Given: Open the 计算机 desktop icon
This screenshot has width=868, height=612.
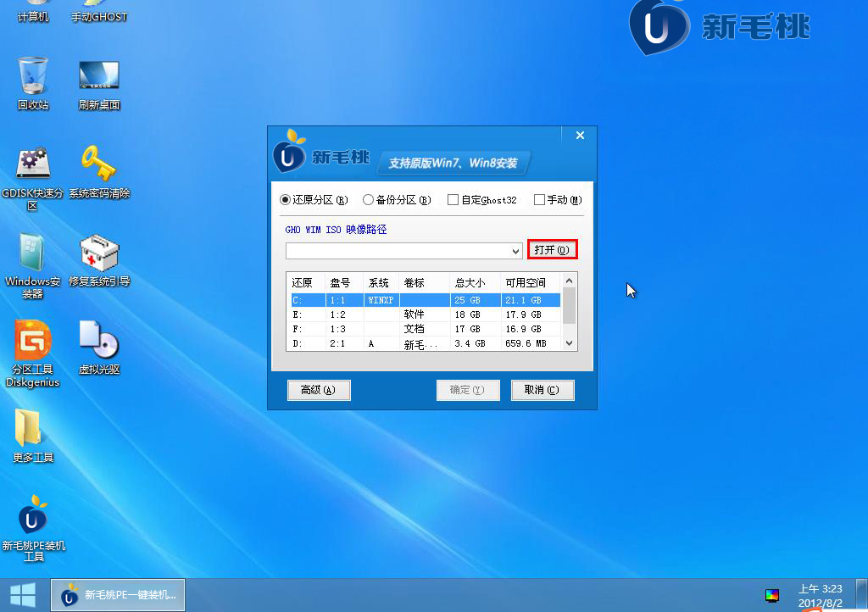Looking at the screenshot, I should [33, 11].
